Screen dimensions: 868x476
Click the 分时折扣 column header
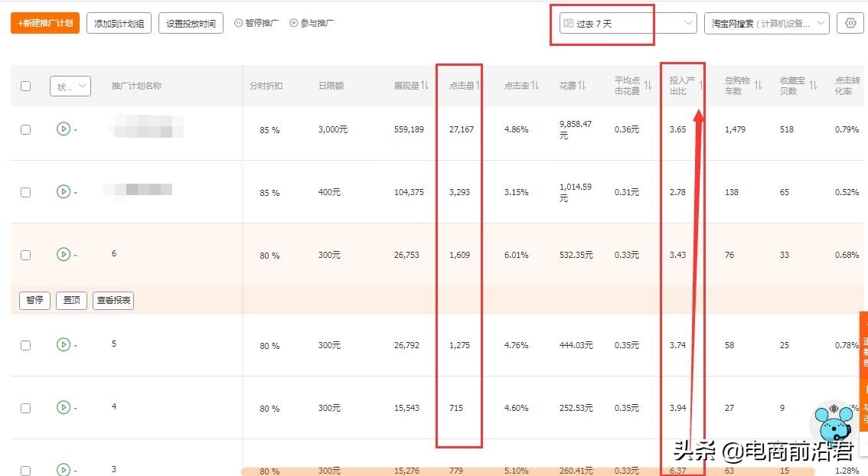[266, 86]
